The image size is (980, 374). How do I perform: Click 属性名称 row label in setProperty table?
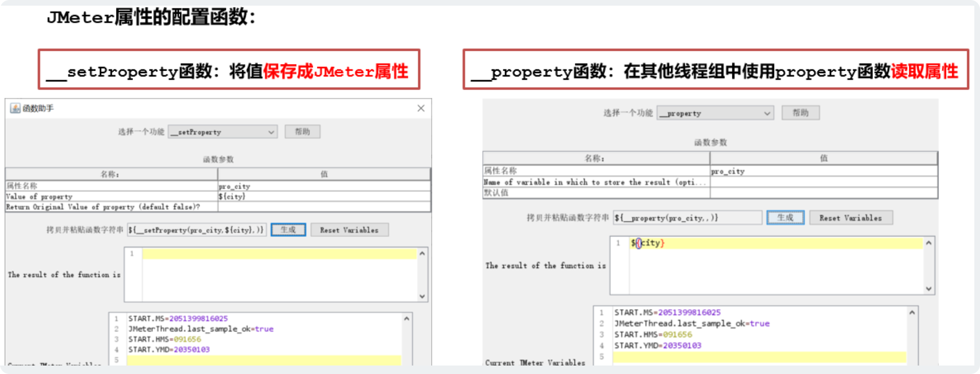[22, 186]
